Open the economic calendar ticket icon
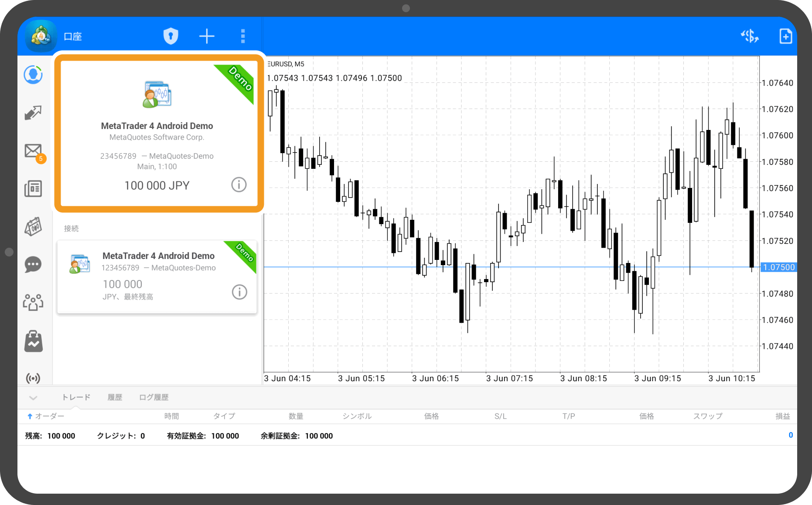The image size is (812, 505). coord(33,227)
